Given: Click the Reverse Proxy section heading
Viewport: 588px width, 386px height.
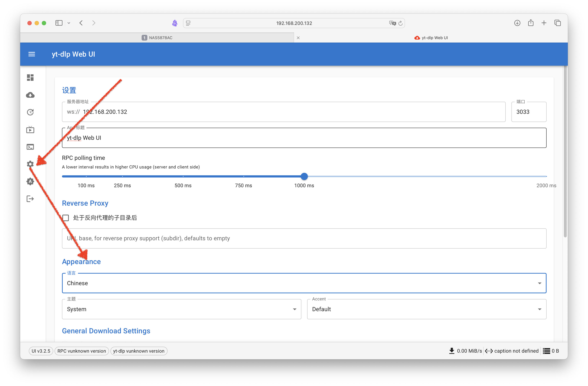Looking at the screenshot, I should point(85,203).
